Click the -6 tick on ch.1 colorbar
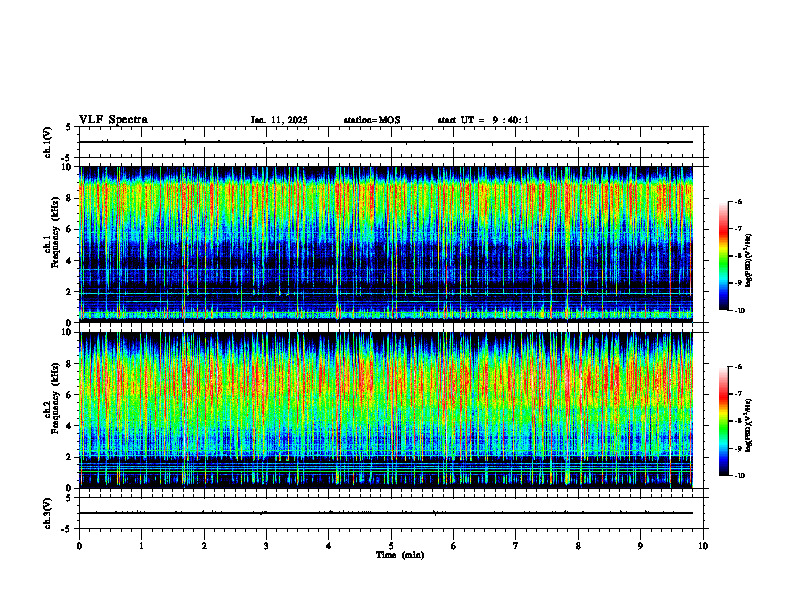This screenshot has width=792, height=612. click(x=738, y=201)
